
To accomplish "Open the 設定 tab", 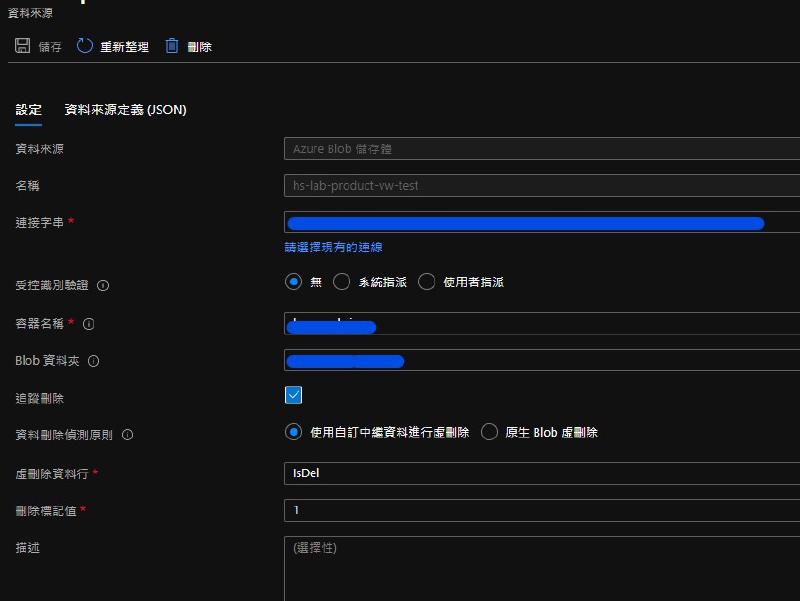I will 28,110.
